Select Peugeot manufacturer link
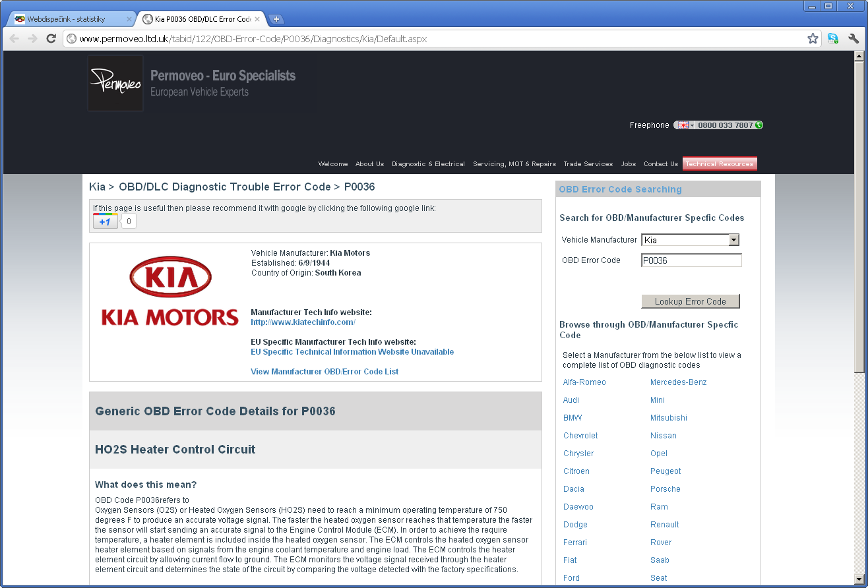This screenshot has width=868, height=588. coord(666,471)
